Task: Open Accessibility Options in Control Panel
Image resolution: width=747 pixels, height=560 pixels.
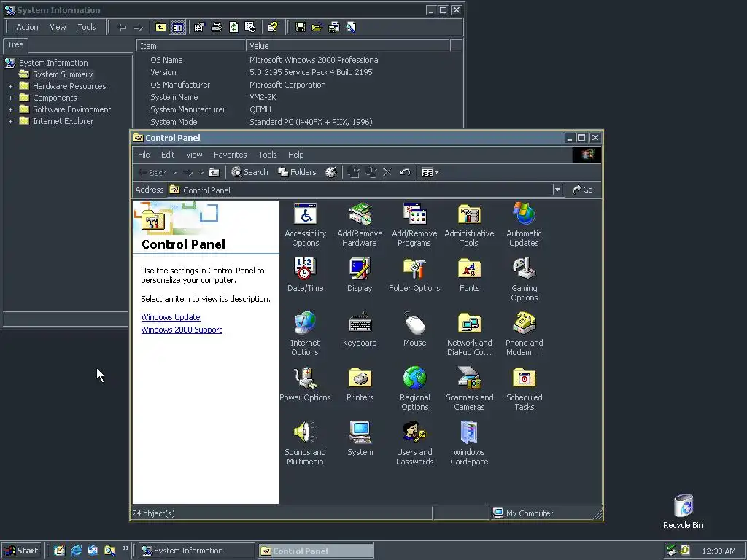Action: (306, 225)
